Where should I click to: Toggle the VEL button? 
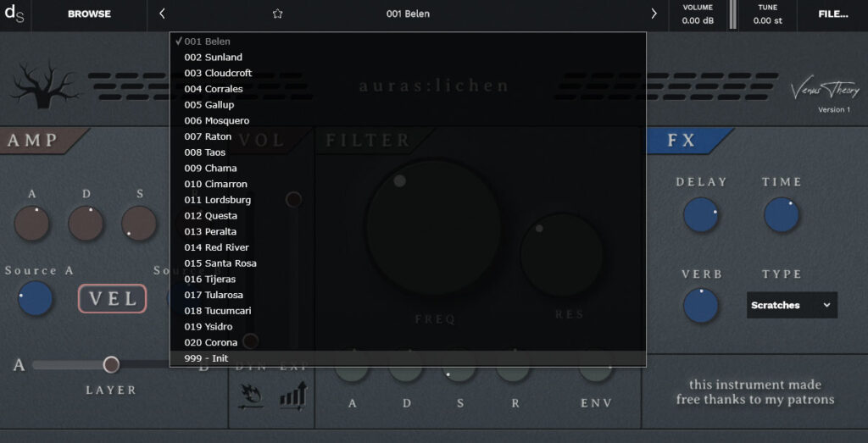tap(113, 299)
